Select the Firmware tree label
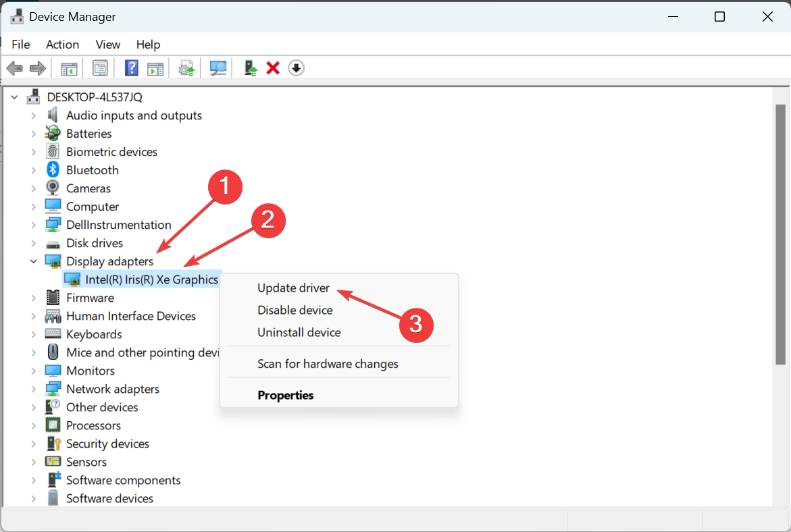Image resolution: width=791 pixels, height=532 pixels. click(90, 298)
